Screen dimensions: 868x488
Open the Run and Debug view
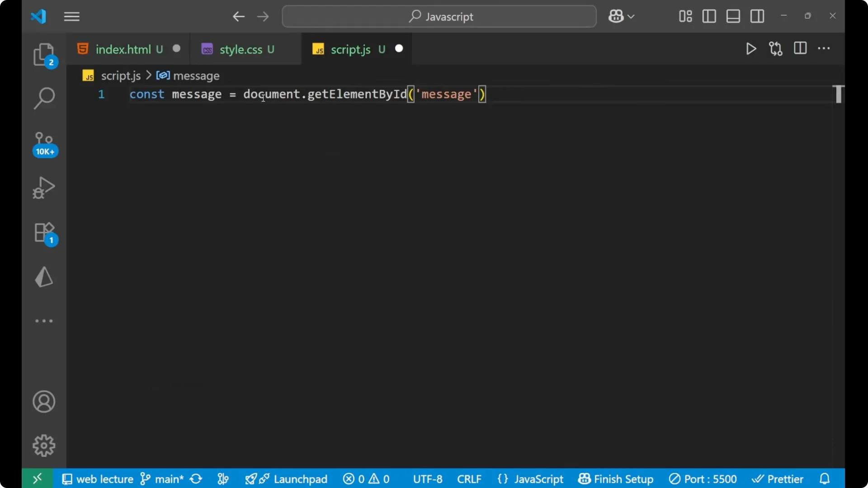44,188
